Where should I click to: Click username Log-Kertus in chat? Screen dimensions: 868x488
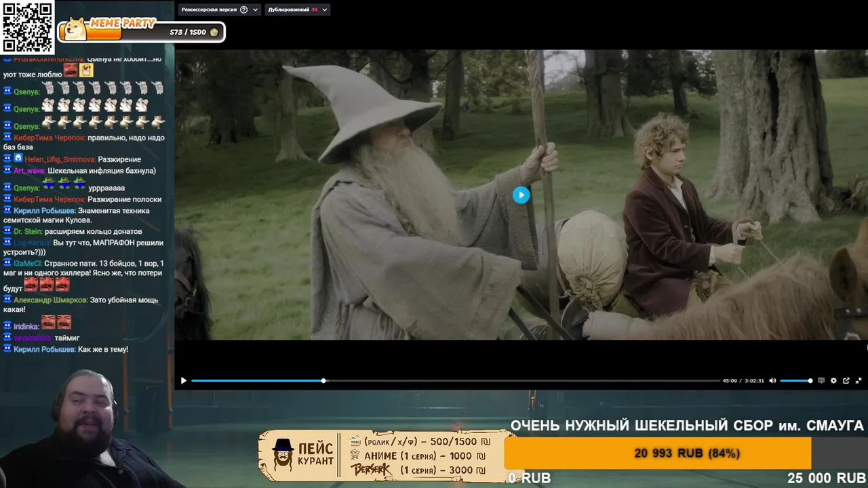pyautogui.click(x=32, y=243)
